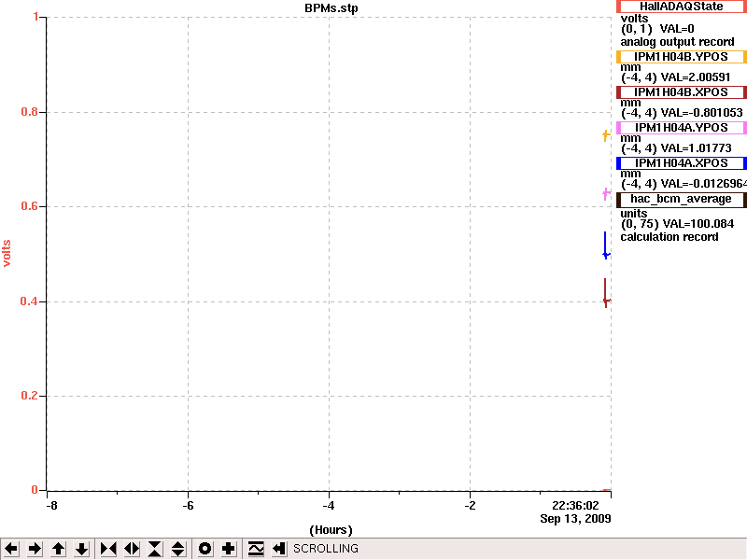The height and width of the screenshot is (560, 747).
Task: Click the SCROLLING status label
Action: (326, 549)
